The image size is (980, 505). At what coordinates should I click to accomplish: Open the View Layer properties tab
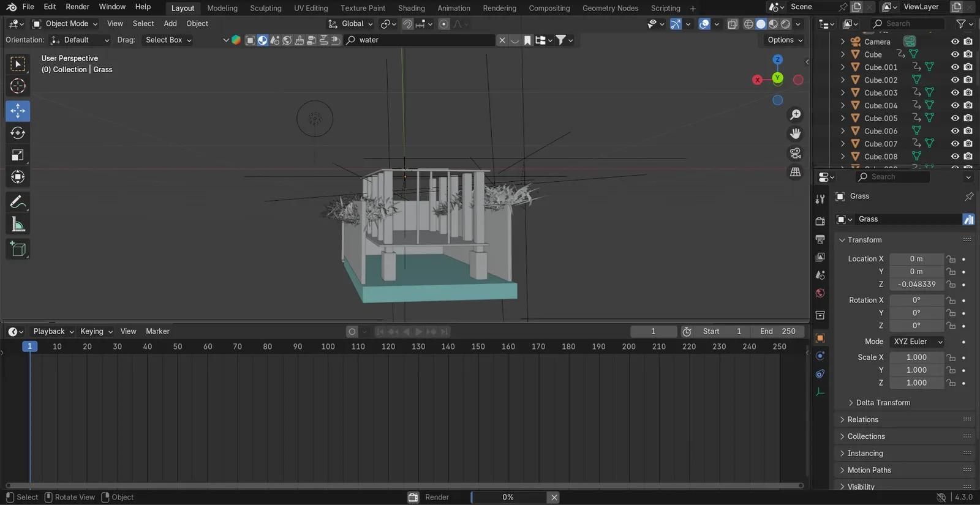coord(820,257)
